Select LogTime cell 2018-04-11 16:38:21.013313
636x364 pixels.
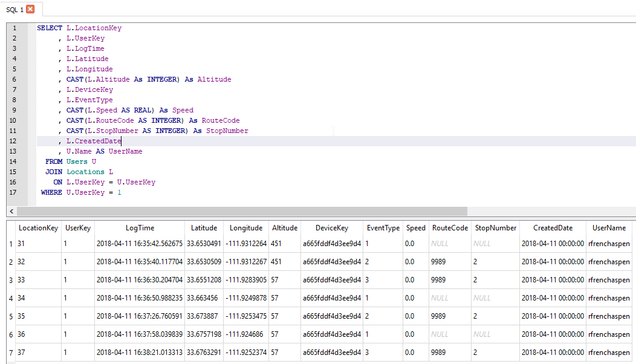140,353
